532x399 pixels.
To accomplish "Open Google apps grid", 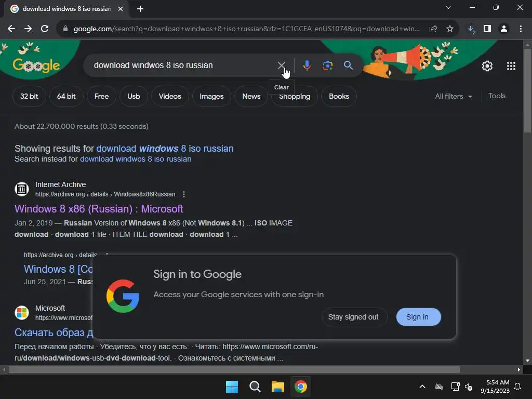I will click(511, 66).
